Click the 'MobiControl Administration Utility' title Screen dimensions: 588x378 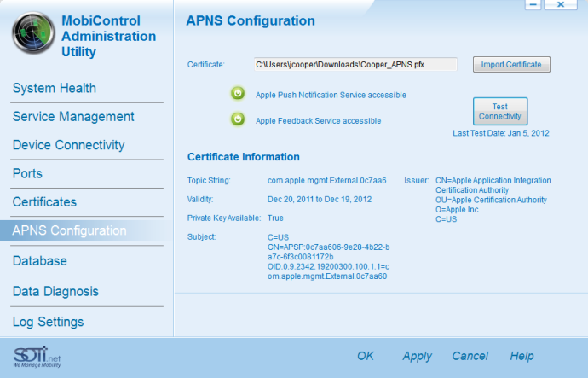click(x=109, y=36)
